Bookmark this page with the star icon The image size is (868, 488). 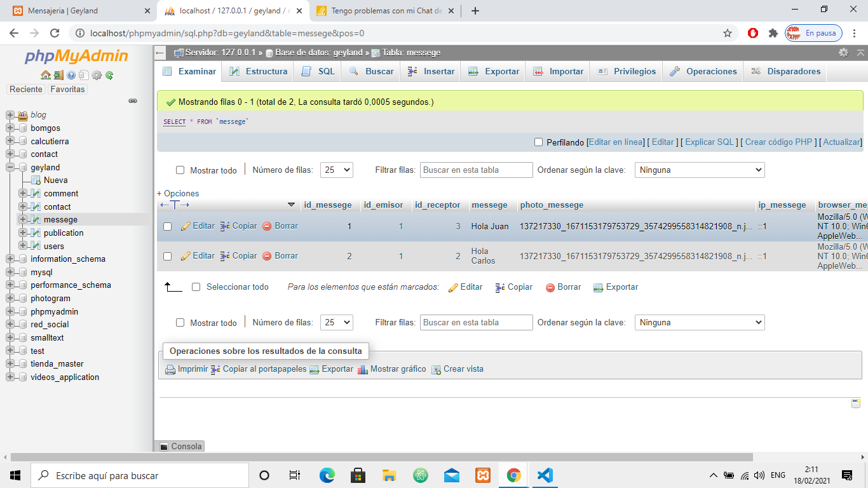[728, 33]
